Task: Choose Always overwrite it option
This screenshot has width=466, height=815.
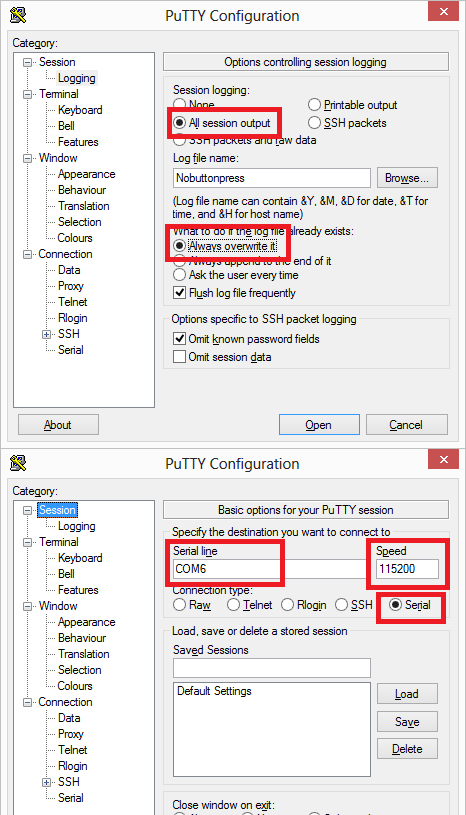Action: pyautogui.click(x=179, y=245)
